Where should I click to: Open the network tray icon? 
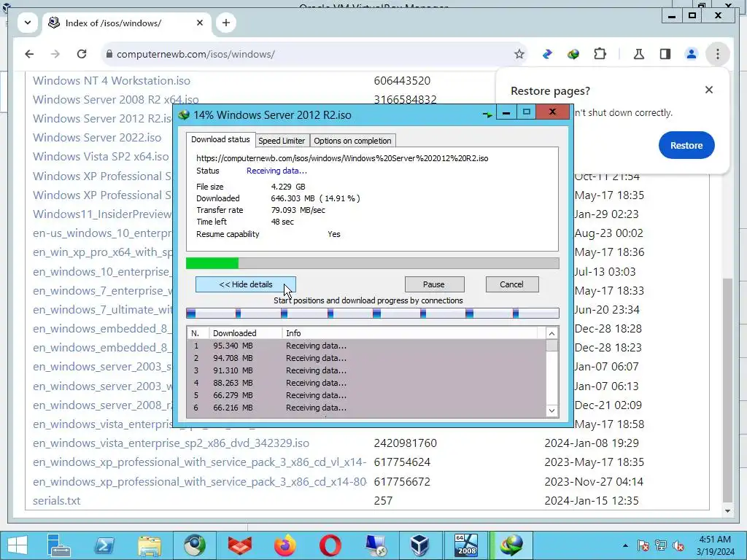(661, 545)
